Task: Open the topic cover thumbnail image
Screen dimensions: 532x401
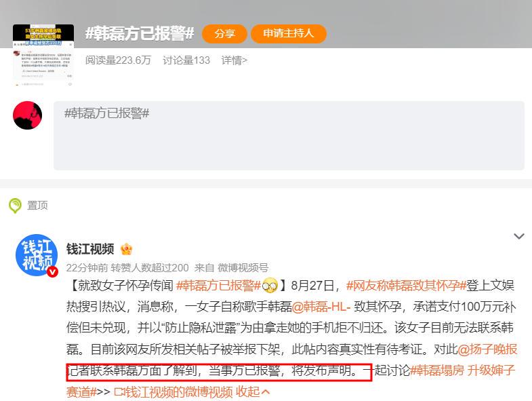Action: 43,54
